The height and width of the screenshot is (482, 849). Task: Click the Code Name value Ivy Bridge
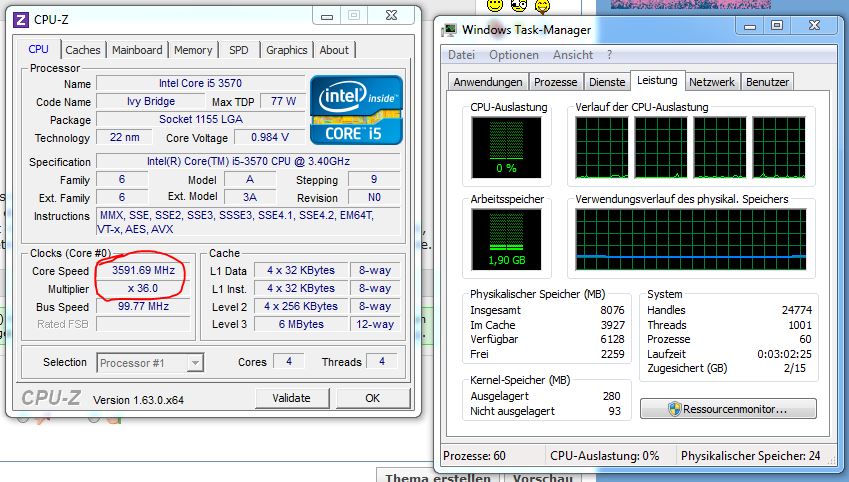click(151, 101)
